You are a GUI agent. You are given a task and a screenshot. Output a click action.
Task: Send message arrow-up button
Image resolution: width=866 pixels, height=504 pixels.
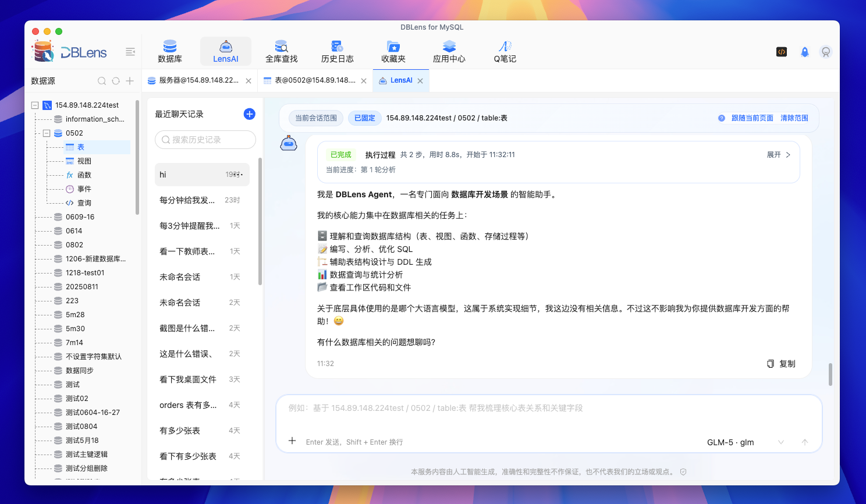point(805,442)
